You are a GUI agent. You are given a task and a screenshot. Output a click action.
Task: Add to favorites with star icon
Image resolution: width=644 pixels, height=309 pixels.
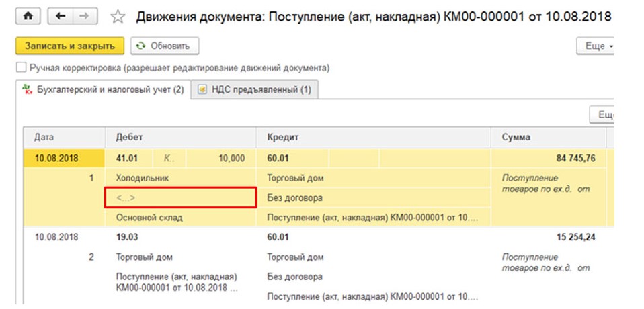(118, 16)
